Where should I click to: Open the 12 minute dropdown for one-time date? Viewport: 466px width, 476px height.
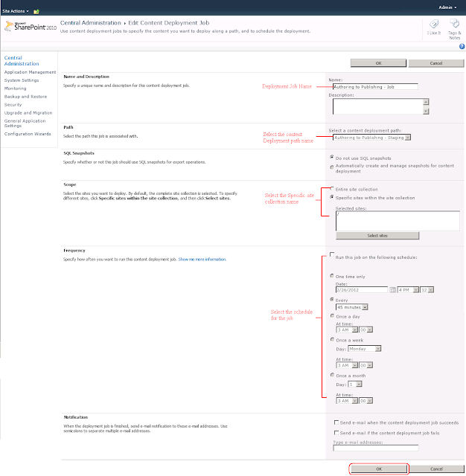[427, 290]
